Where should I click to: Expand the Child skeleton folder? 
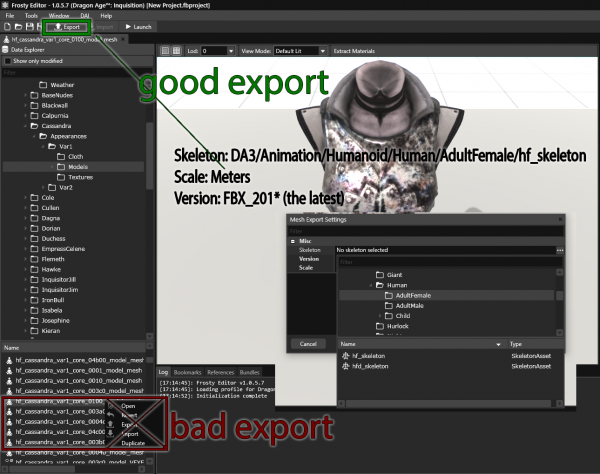pyautogui.click(x=380, y=316)
